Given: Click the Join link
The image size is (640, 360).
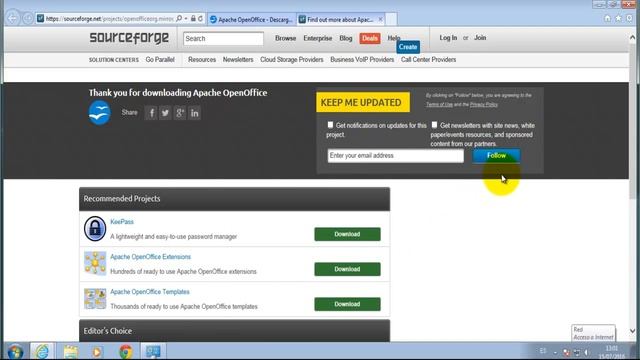Looking at the screenshot, I should click(x=480, y=38).
